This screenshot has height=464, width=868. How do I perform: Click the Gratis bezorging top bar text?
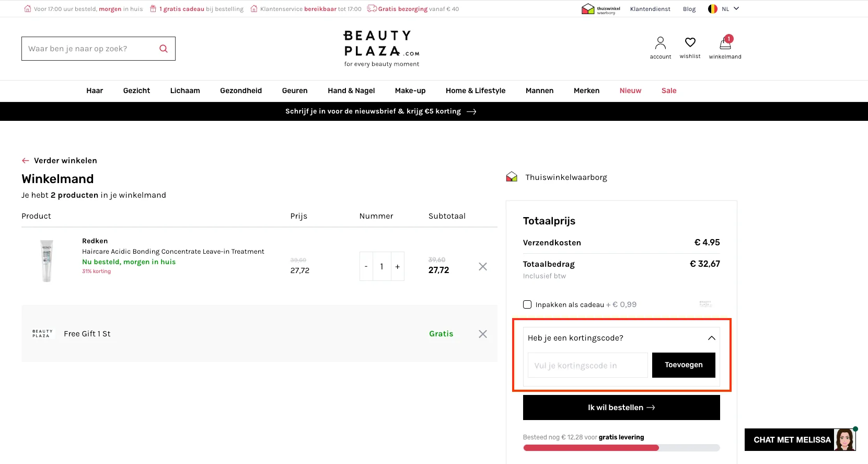coord(403,9)
